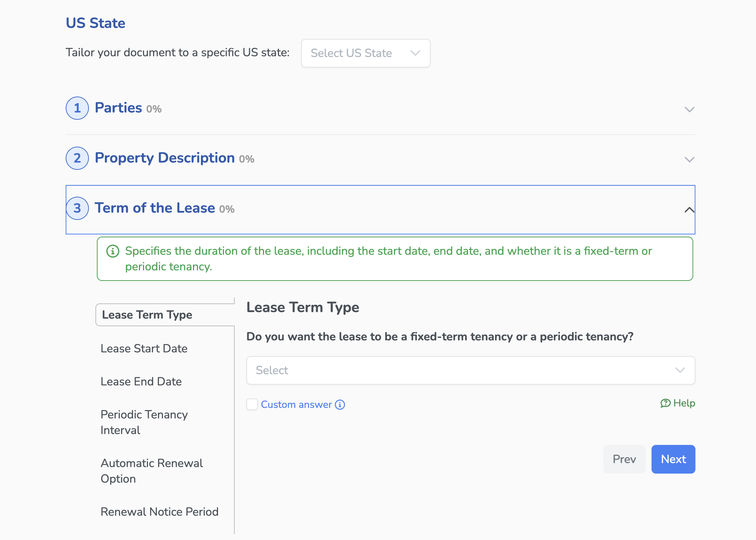Click the green info icon in the description box
756x540 pixels.
click(x=113, y=251)
